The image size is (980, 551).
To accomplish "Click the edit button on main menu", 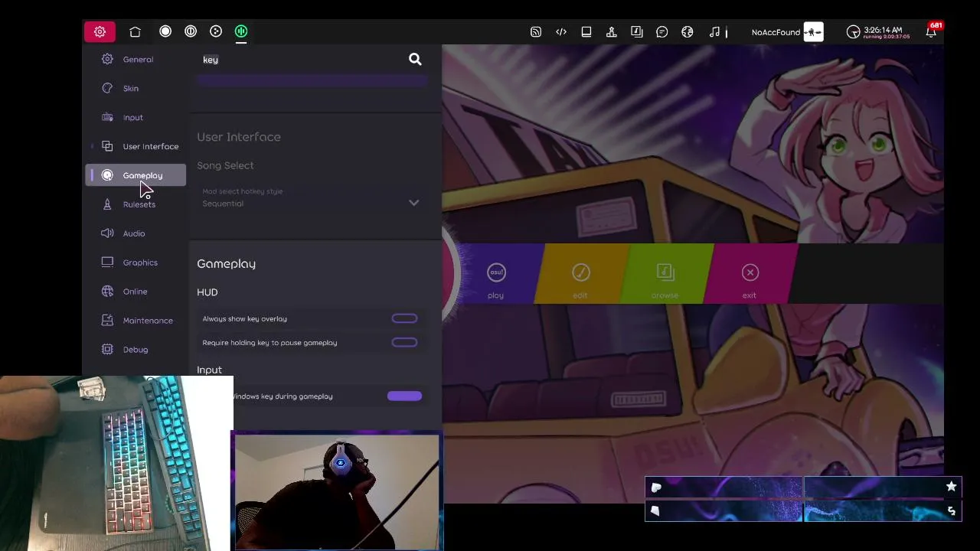I will pos(580,273).
